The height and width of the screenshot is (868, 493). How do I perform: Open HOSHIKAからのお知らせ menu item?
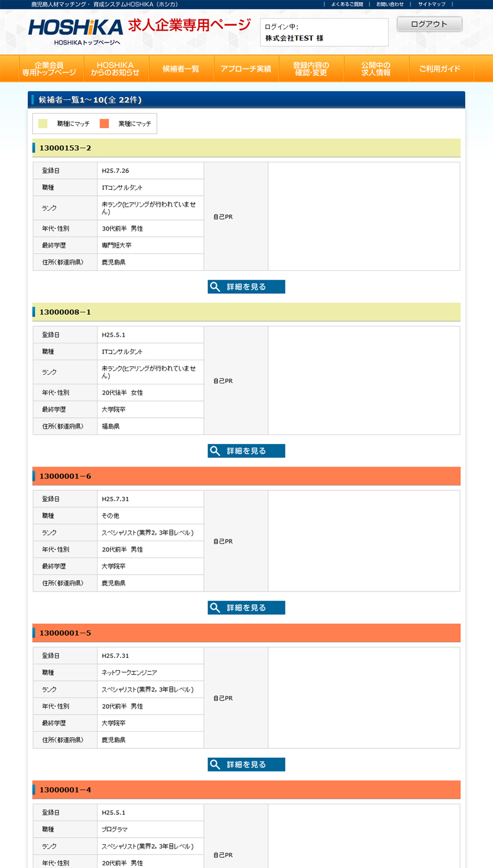tap(115, 69)
